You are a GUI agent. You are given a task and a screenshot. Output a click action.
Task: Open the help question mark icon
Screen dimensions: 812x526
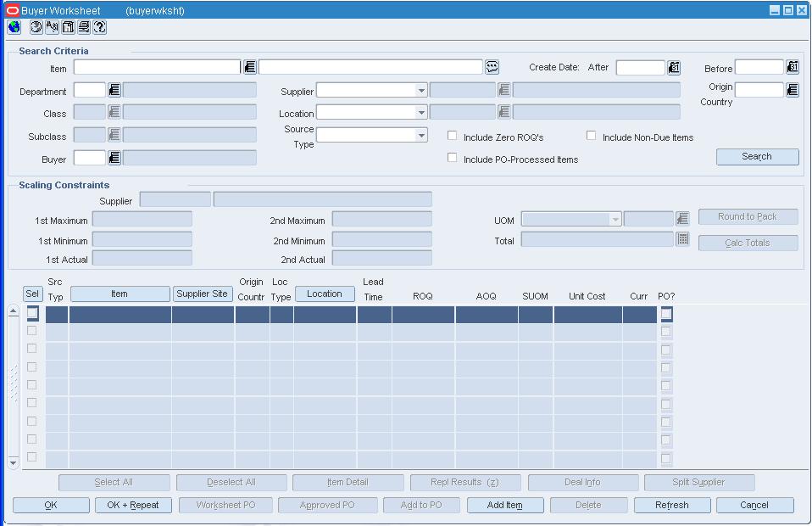(x=100, y=27)
